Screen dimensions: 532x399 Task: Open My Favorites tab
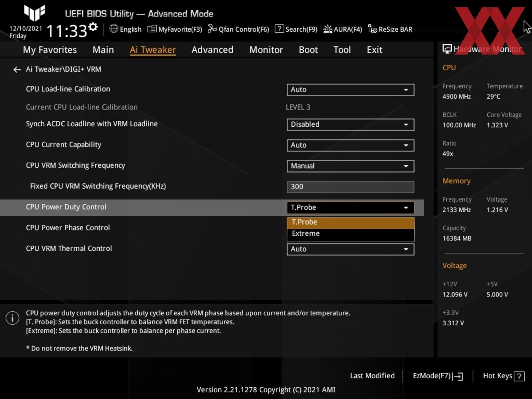[50, 50]
